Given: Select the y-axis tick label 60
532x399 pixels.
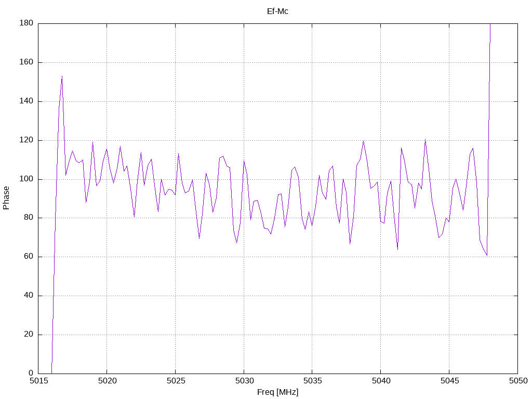Looking at the screenshot, I should pos(29,257).
